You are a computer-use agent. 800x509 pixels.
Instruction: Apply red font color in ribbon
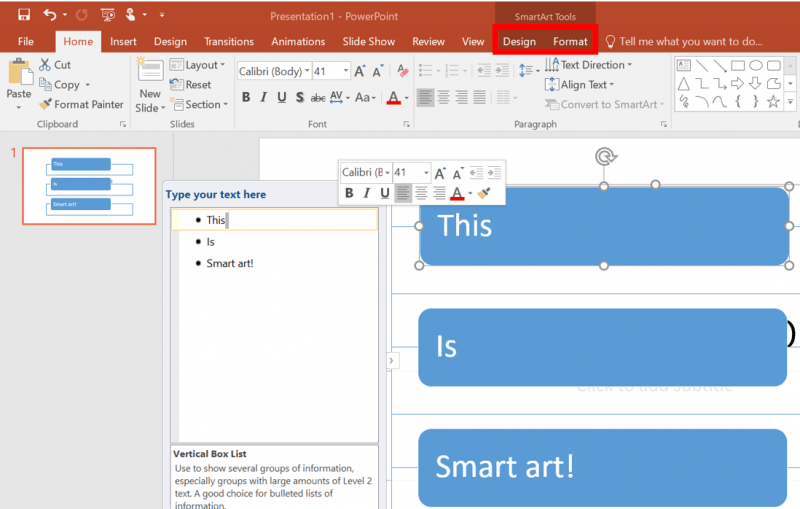pos(393,97)
